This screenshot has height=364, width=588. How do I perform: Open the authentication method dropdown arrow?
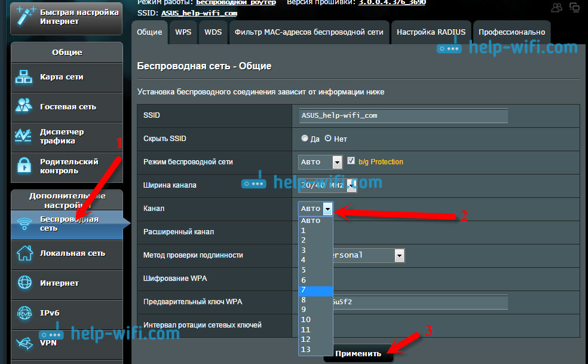[399, 255]
